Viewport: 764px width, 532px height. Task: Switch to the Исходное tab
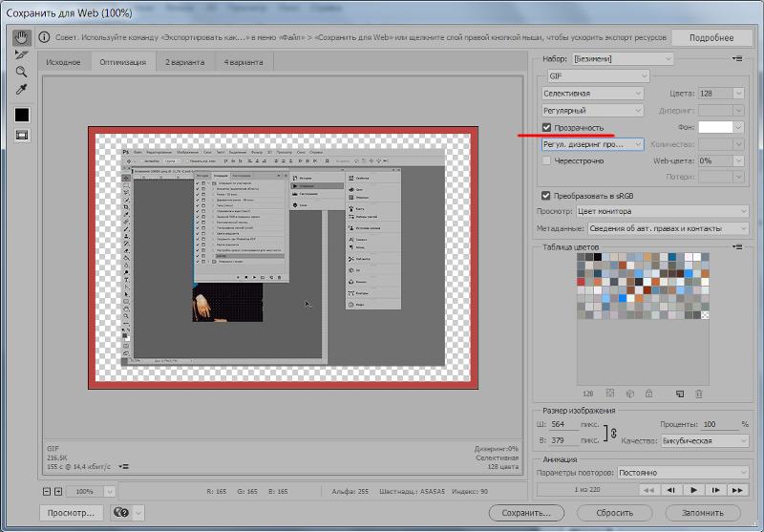click(64, 62)
